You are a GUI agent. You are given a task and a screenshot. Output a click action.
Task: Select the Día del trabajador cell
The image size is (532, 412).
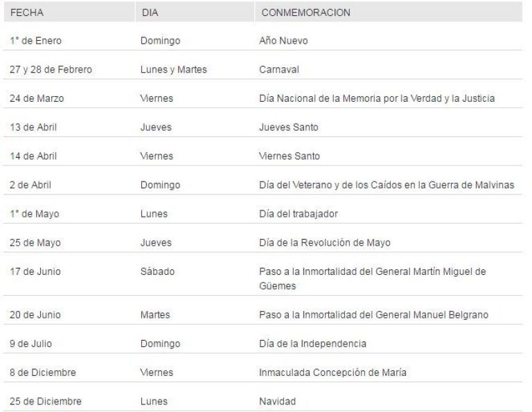pyautogui.click(x=299, y=214)
